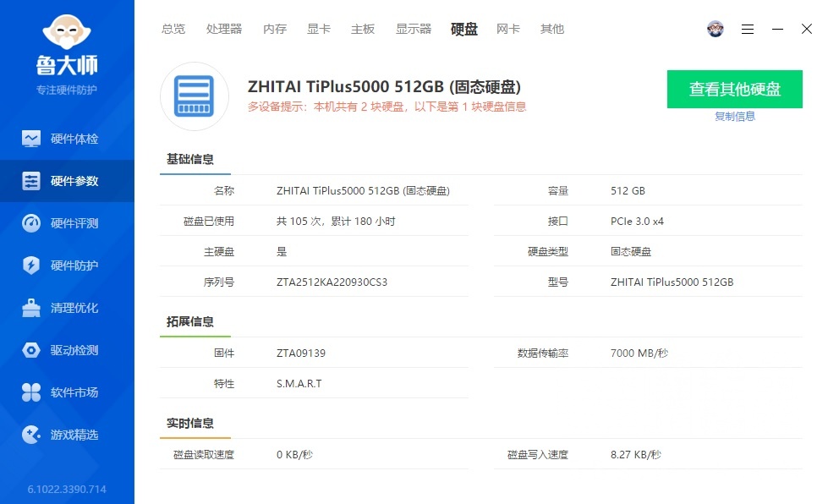
Task: View the 内存 tab
Action: pos(274,28)
